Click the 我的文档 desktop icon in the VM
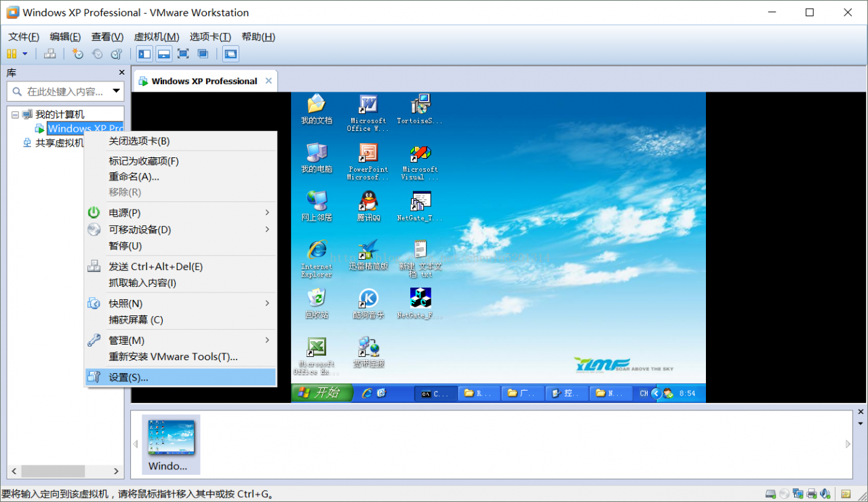 click(317, 109)
